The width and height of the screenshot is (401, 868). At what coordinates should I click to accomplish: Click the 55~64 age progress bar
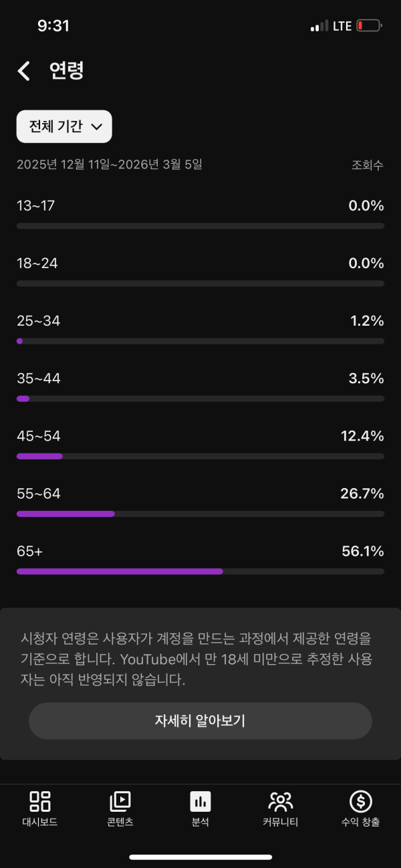point(200,514)
